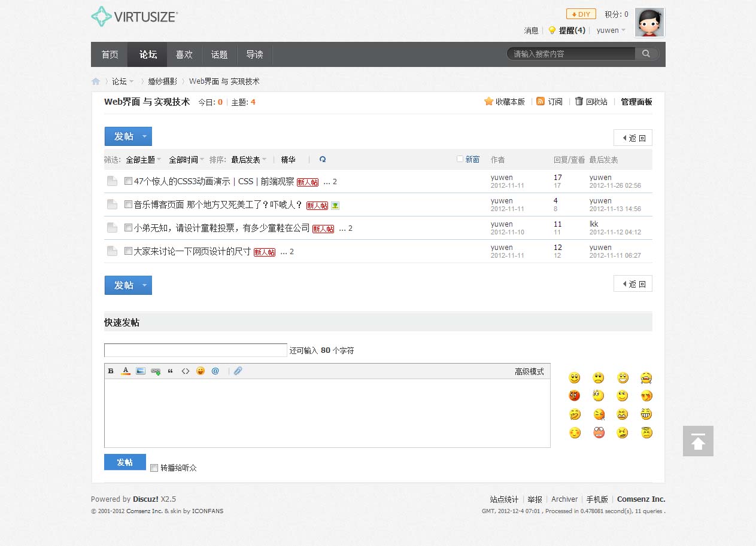The height and width of the screenshot is (546, 756).
Task: Enable the 转播给听众 checkbox
Action: [154, 468]
